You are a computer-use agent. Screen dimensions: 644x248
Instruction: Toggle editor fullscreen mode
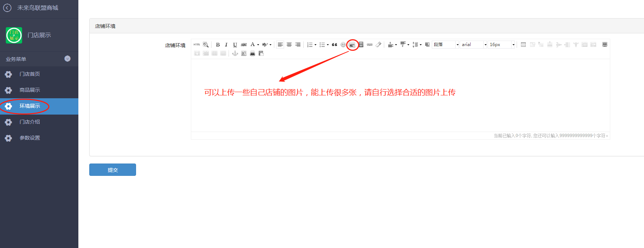pyautogui.click(x=605, y=45)
